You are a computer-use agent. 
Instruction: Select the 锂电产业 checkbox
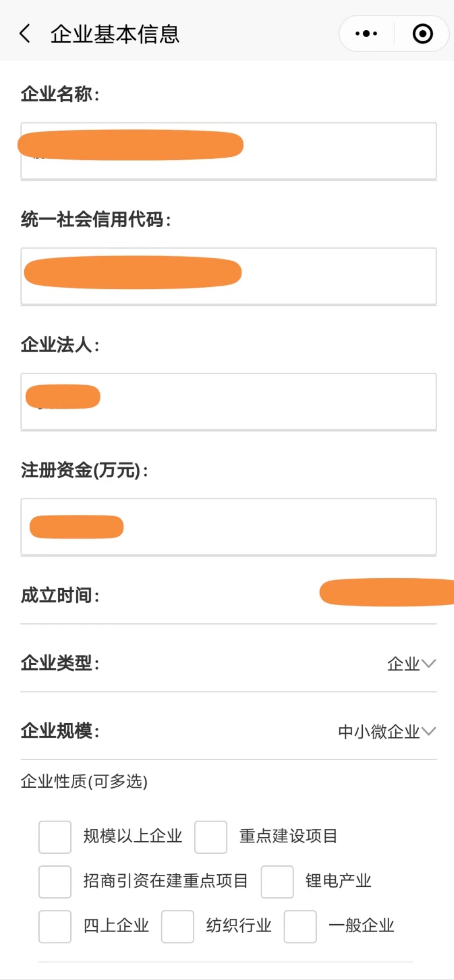(x=277, y=882)
